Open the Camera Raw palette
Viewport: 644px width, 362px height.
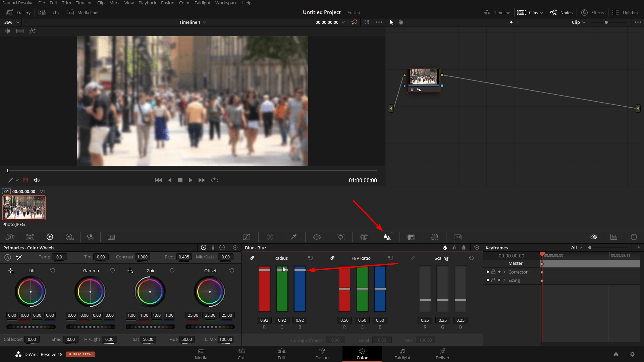(x=10, y=237)
